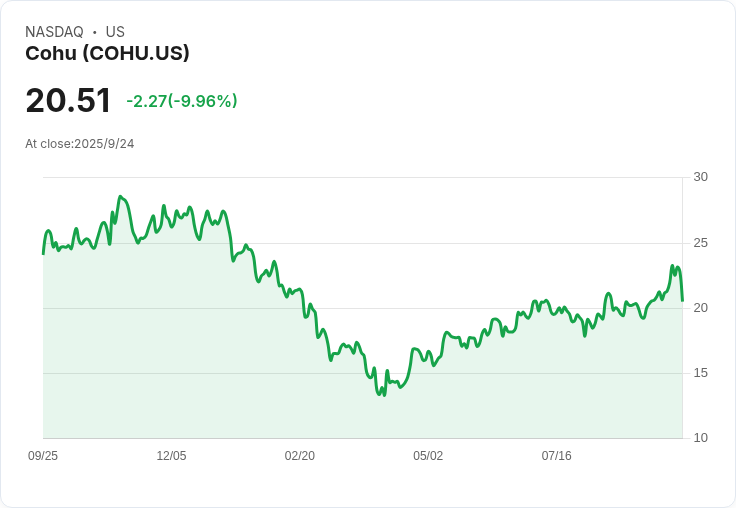Viewport: 736px width, 508px height.
Task: Click the 10 price axis label
Action: coord(701,438)
